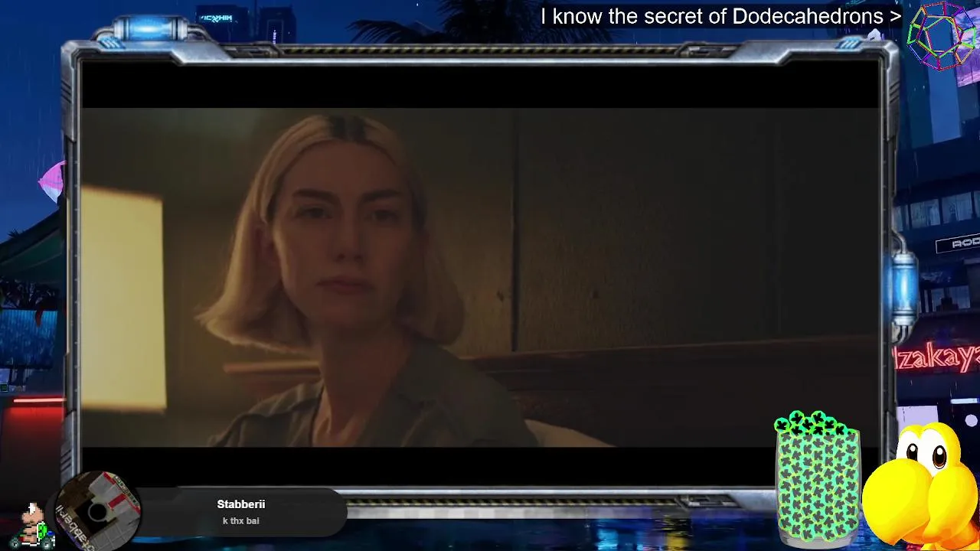The image size is (980, 551).
Task: Click the movie video in the frame
Action: tap(481, 277)
